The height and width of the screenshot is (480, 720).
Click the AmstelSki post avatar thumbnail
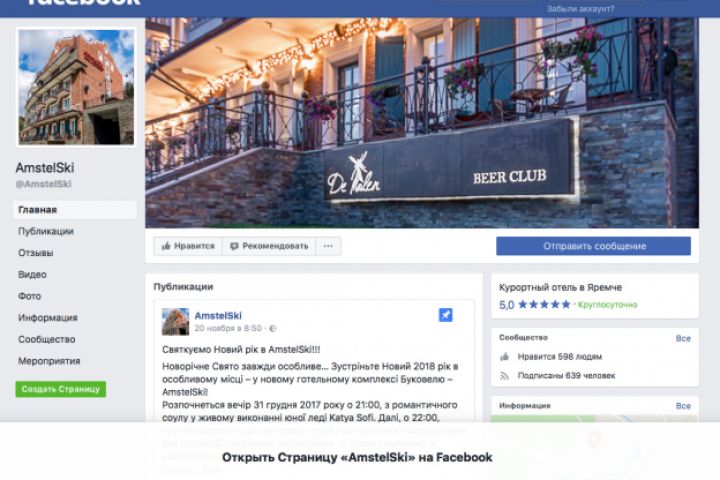click(175, 322)
